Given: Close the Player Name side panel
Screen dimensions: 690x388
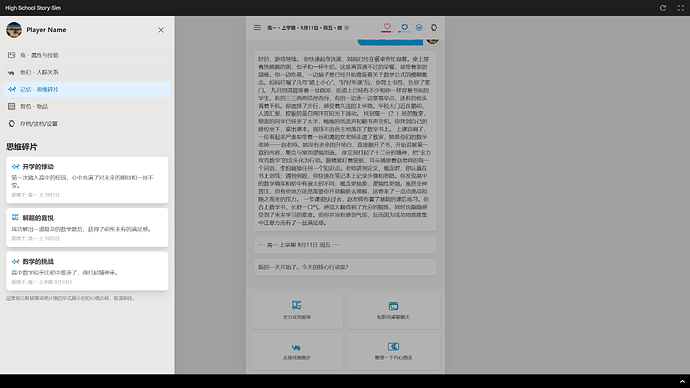Looking at the screenshot, I should (x=161, y=30).
